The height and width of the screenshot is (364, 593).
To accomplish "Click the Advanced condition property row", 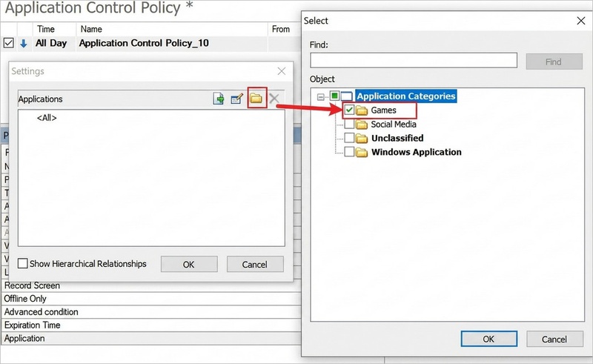I will point(151,312).
